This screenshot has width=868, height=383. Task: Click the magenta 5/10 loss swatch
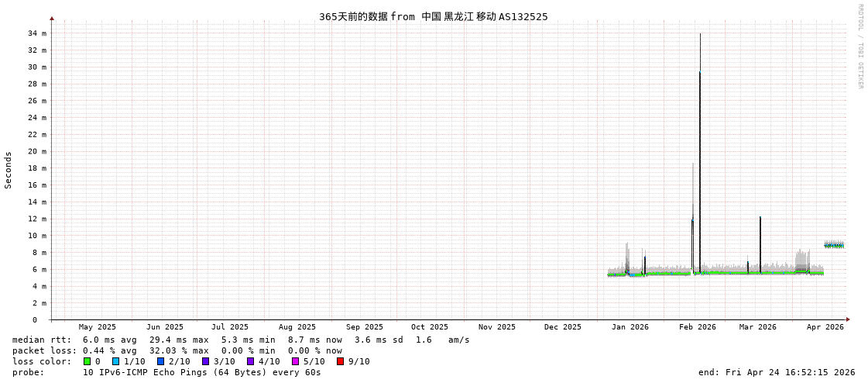click(296, 361)
